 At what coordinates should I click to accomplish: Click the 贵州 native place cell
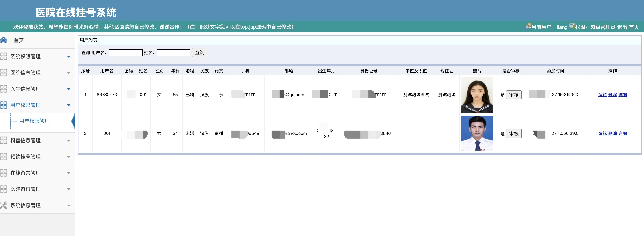click(x=219, y=134)
